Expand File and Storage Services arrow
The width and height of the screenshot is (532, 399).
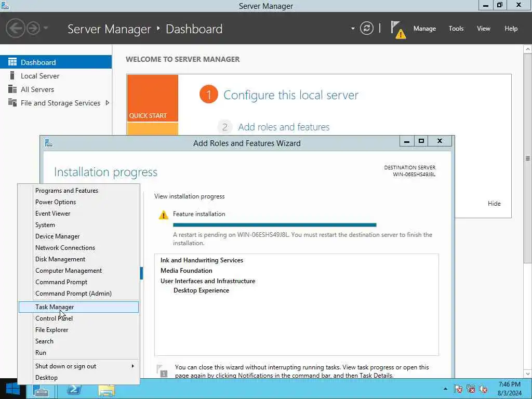pos(107,102)
